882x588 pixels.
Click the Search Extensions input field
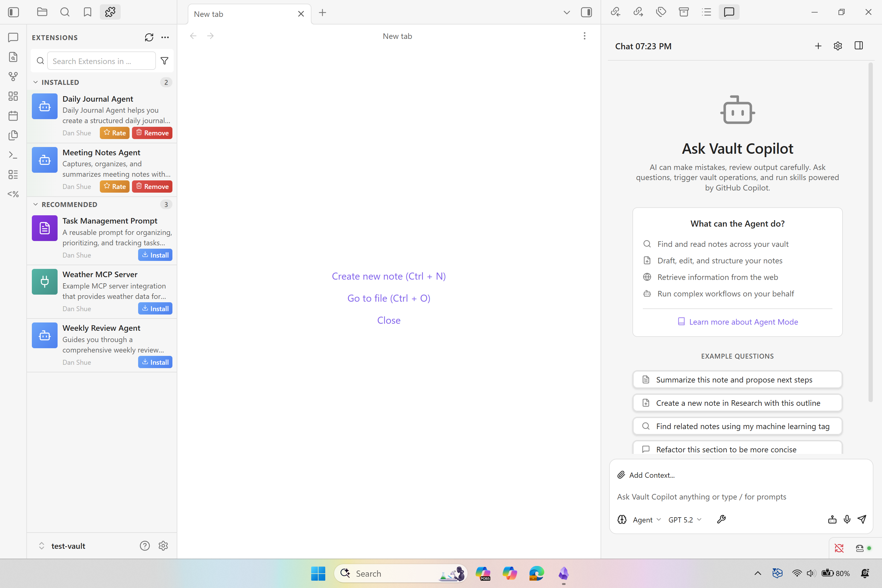pyautogui.click(x=101, y=61)
